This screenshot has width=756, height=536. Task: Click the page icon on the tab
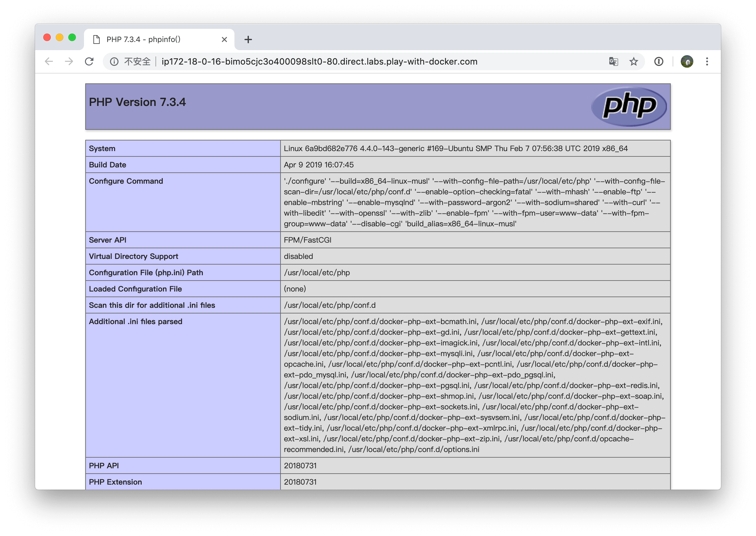96,39
